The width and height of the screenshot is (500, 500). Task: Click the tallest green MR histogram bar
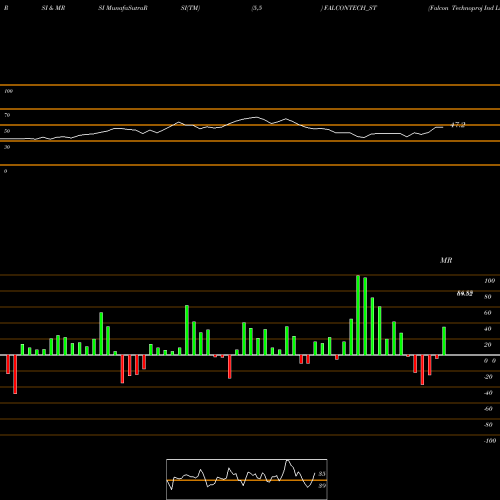coord(358,315)
